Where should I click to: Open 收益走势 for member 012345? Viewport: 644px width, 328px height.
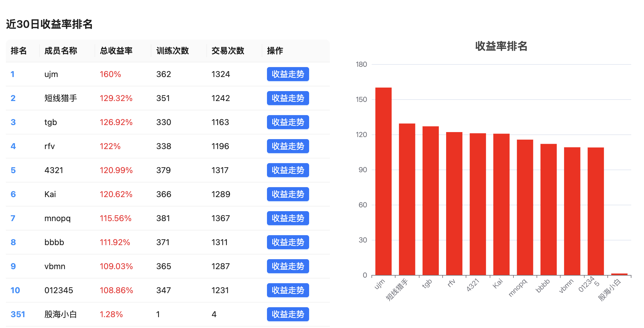coord(288,290)
